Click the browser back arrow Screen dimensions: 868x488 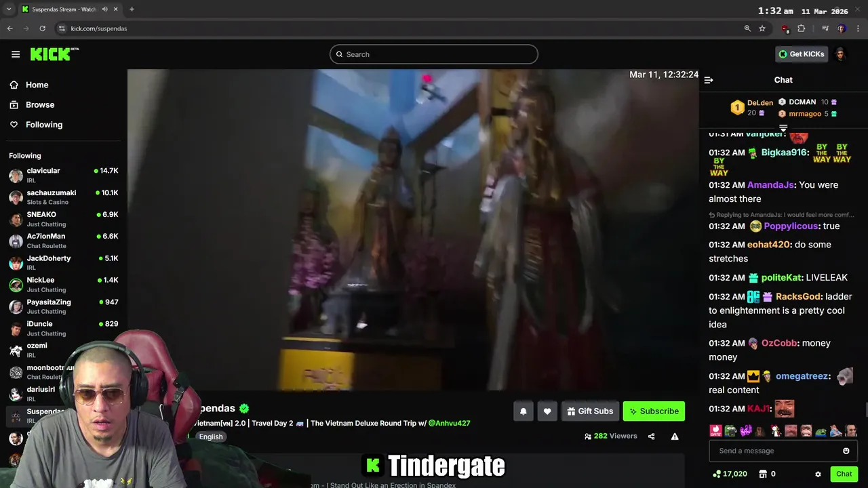[9, 28]
